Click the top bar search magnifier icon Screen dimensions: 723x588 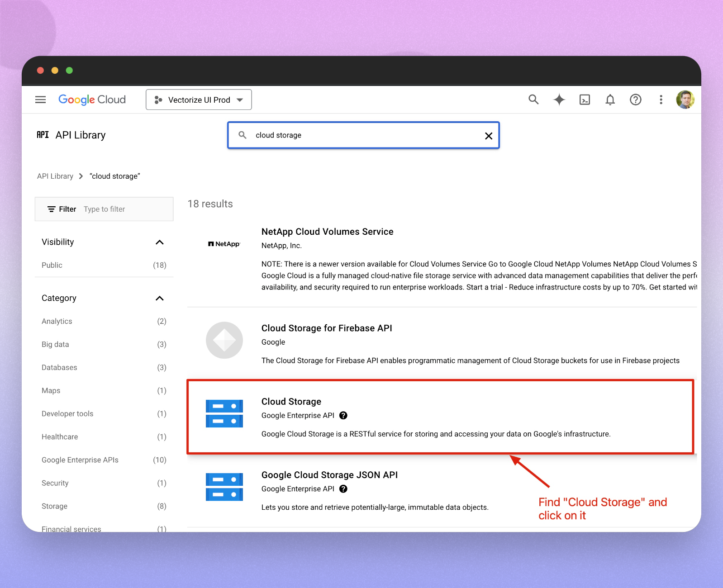[x=533, y=100]
